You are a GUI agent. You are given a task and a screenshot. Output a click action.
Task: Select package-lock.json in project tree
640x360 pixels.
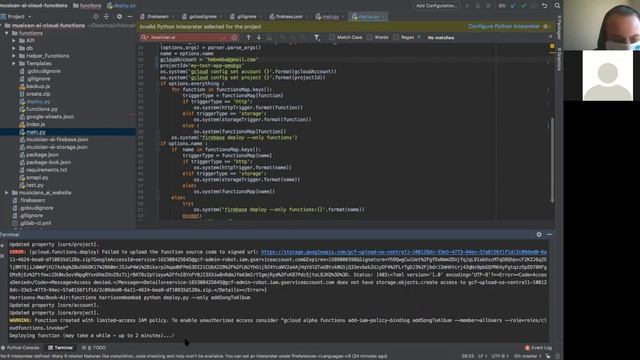point(48,162)
